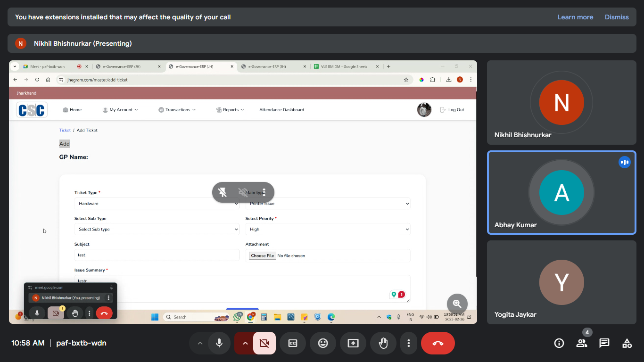Click the present screen icon
The width and height of the screenshot is (644, 362).
tap(353, 343)
